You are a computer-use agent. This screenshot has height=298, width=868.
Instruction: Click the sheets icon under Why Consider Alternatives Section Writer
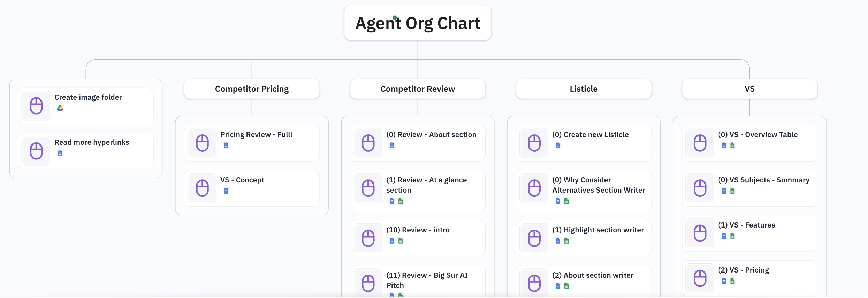(x=567, y=201)
